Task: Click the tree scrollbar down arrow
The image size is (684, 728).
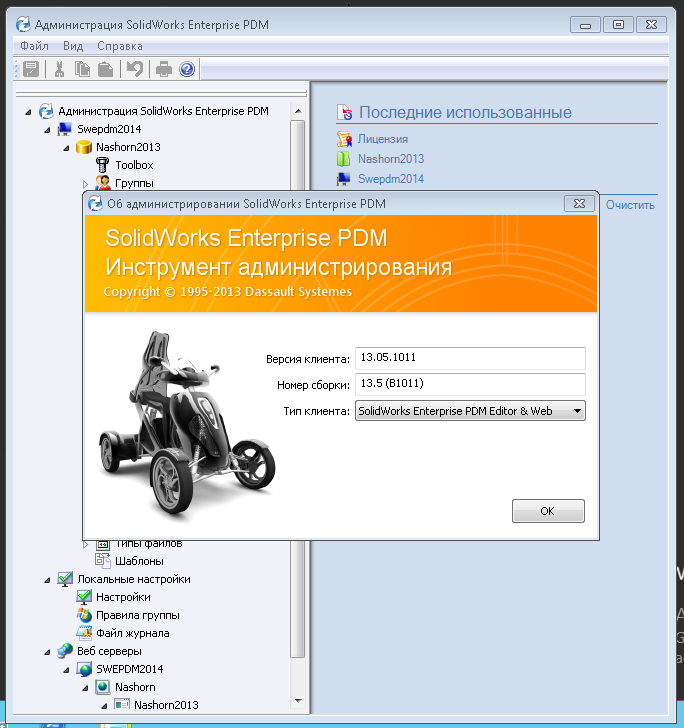Action: pos(298,701)
